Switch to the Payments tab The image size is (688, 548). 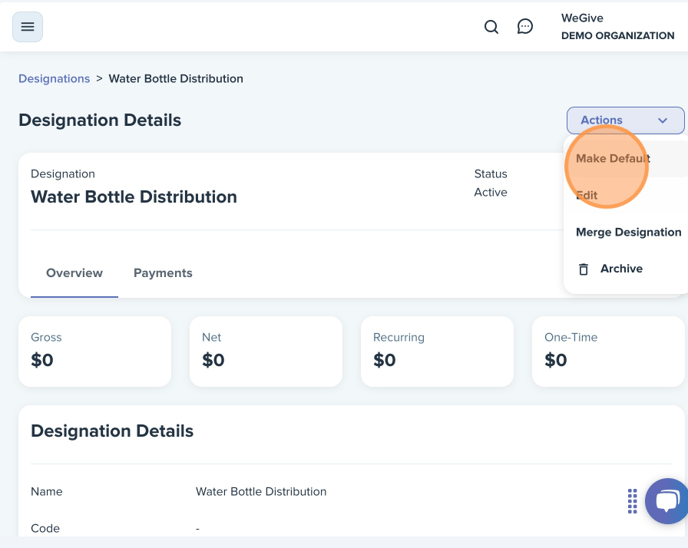click(x=163, y=273)
